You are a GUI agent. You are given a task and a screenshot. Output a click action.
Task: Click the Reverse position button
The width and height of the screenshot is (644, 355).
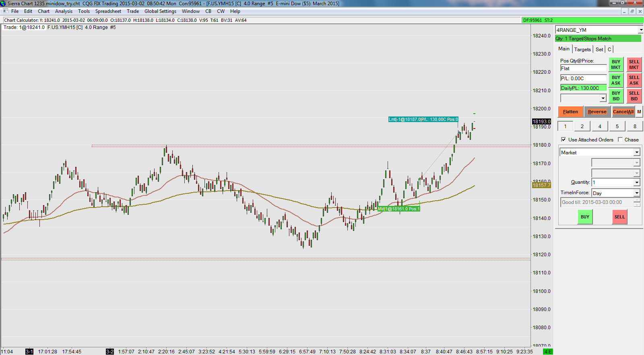(x=597, y=112)
